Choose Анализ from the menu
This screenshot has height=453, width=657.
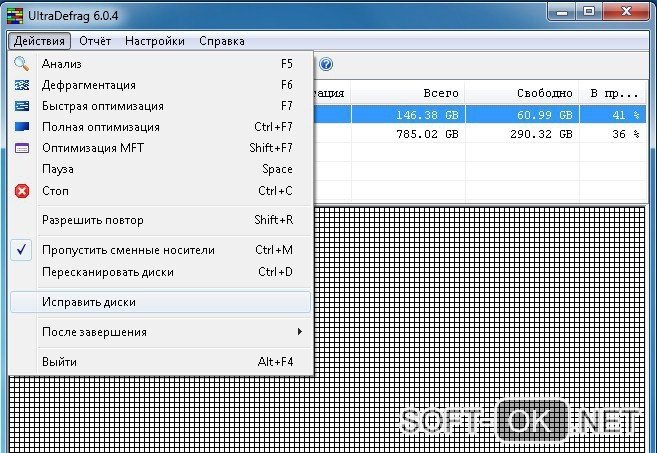[x=161, y=64]
